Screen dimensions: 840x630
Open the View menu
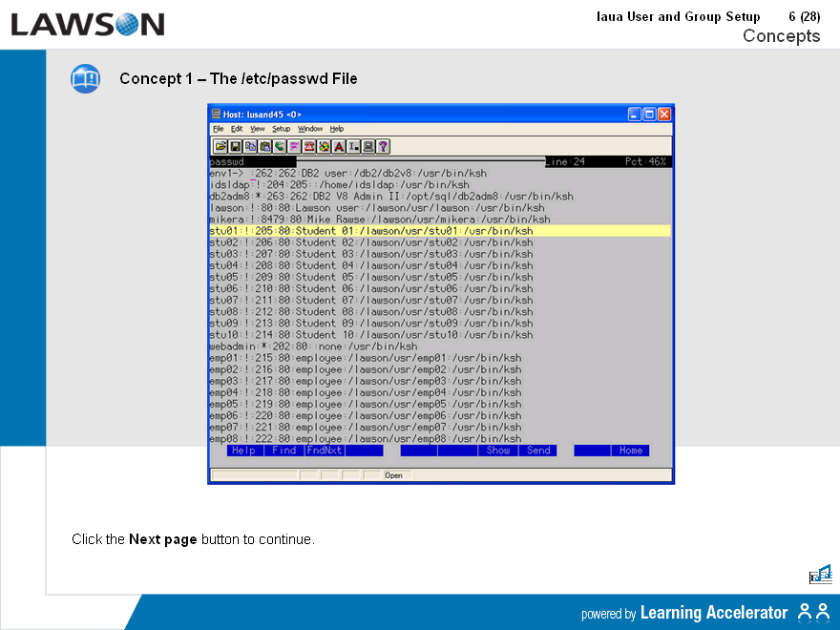257,129
